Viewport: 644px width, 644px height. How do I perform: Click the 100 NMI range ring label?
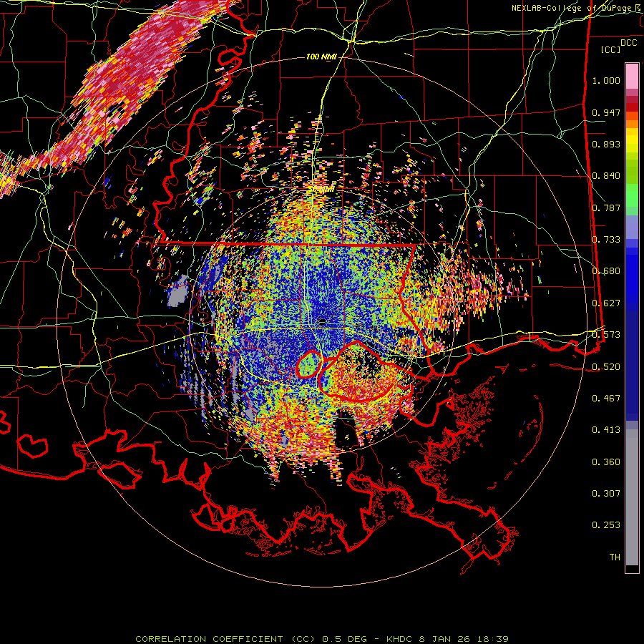[321, 57]
